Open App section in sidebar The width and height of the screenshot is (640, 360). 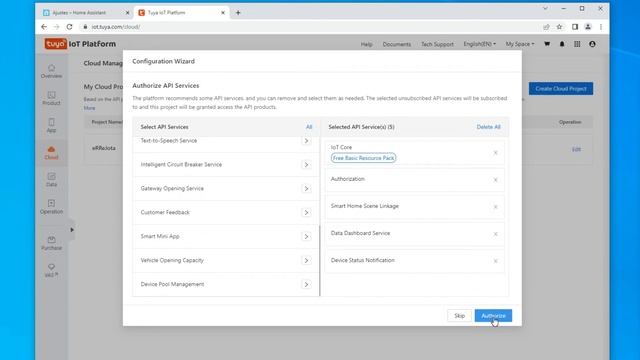point(51,126)
